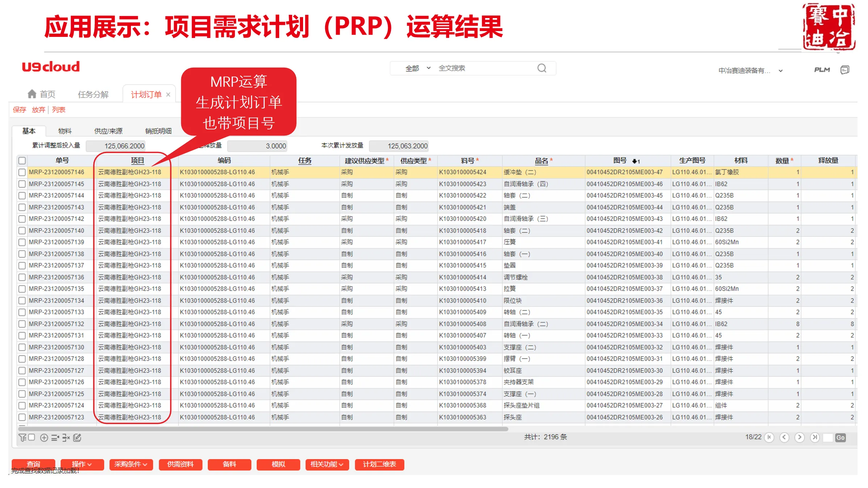Click the horizontal scrollbar under the table
This screenshot has height=488, width=868.
pyautogui.click(x=263, y=429)
